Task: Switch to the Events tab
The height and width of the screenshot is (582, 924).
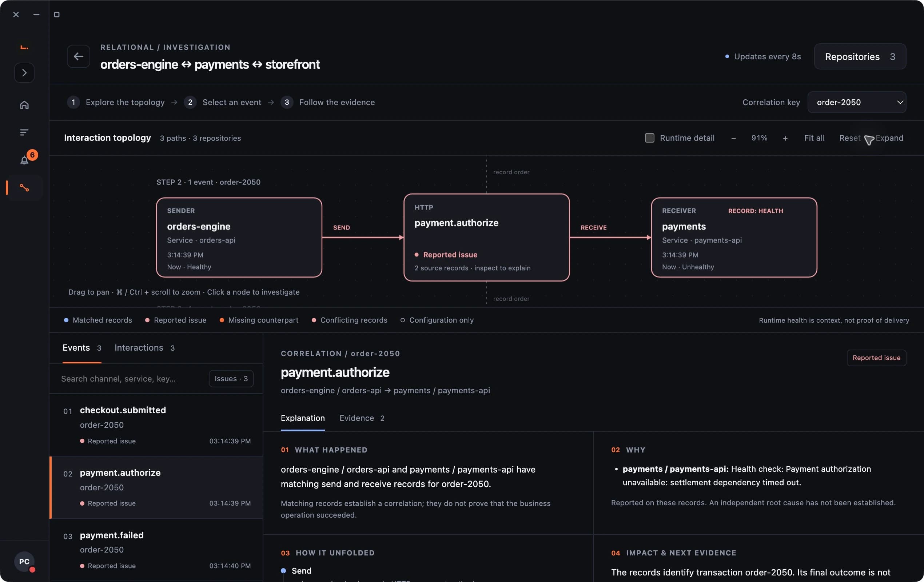Action: [x=82, y=348]
